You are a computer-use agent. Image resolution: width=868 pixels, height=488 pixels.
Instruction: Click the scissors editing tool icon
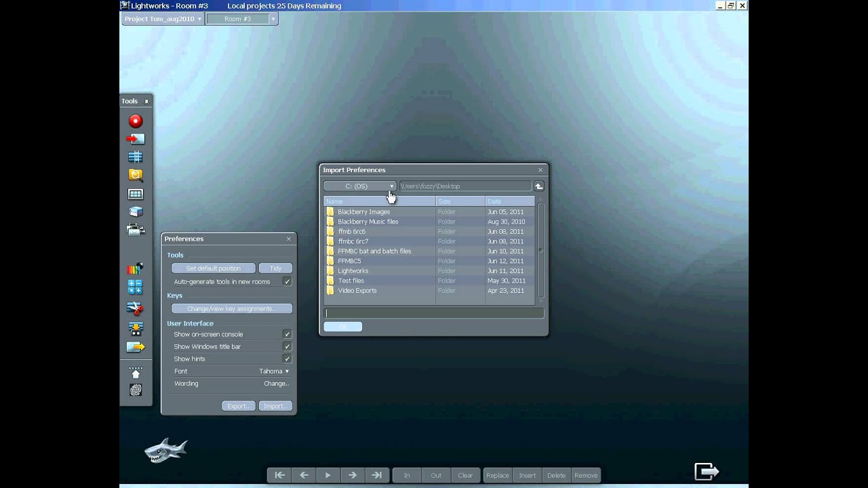136,308
